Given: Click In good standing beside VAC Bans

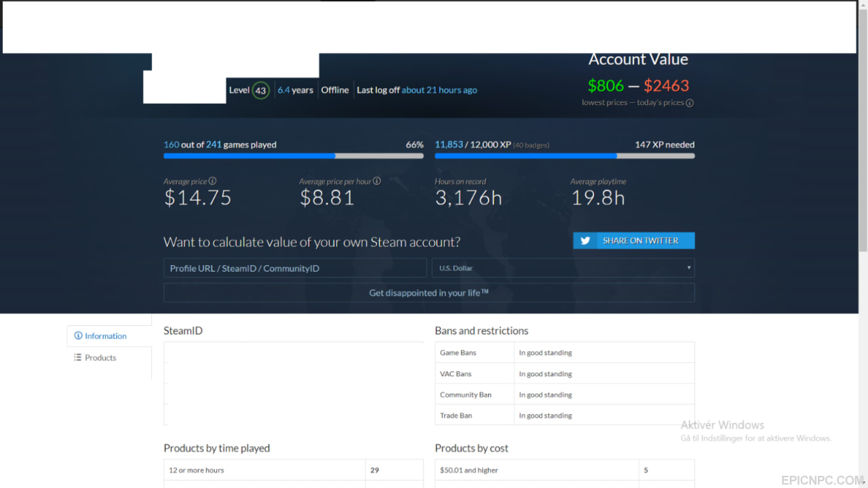Looking at the screenshot, I should click(x=545, y=374).
